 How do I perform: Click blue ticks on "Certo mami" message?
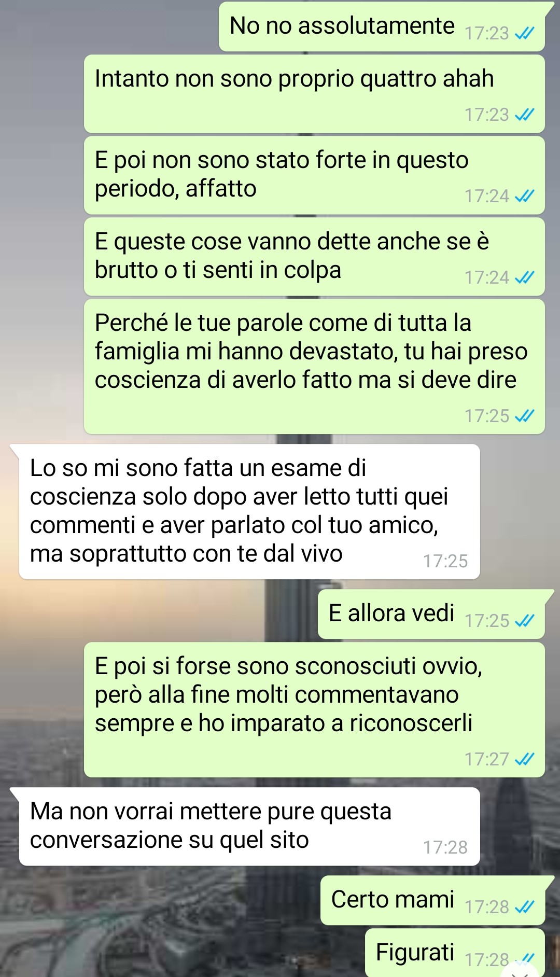point(524,907)
